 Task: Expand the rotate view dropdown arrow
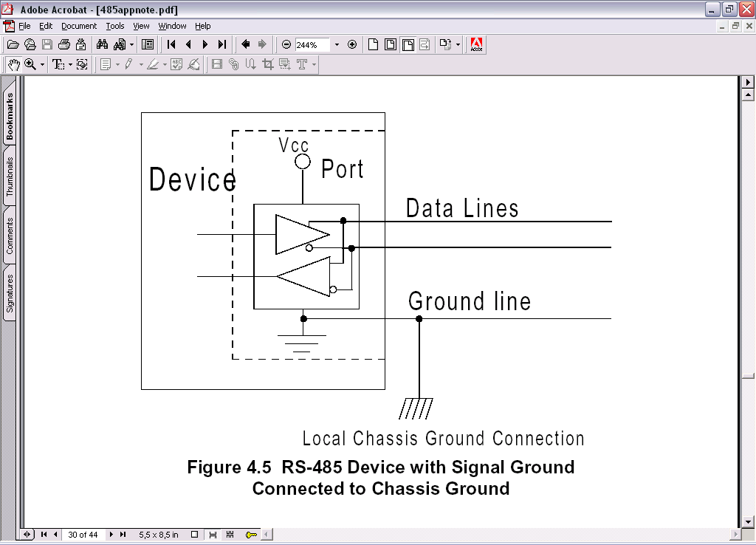(458, 44)
